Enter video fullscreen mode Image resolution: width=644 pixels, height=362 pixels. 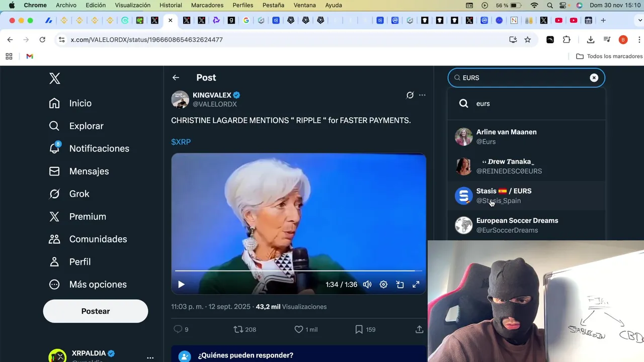click(x=416, y=285)
